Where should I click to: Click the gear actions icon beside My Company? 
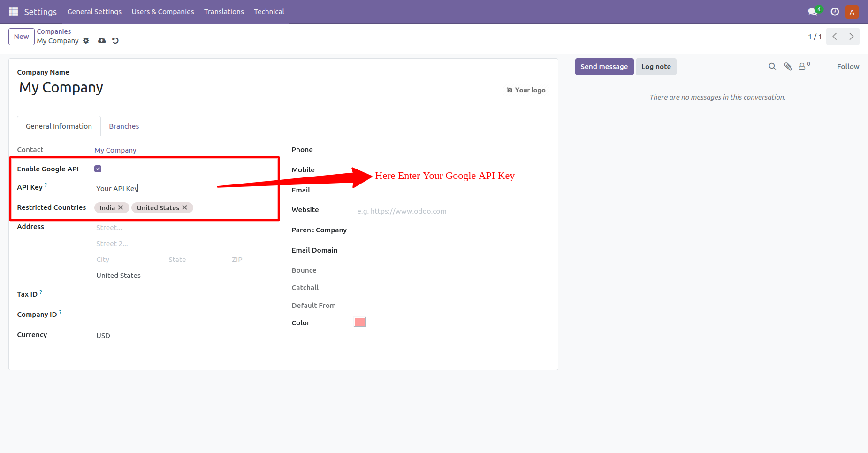coord(86,41)
